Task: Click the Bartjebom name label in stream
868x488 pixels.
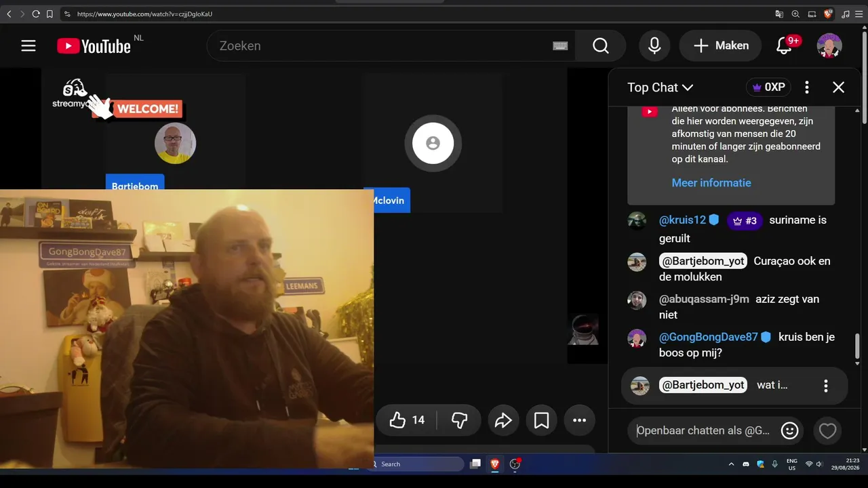Action: tap(135, 182)
